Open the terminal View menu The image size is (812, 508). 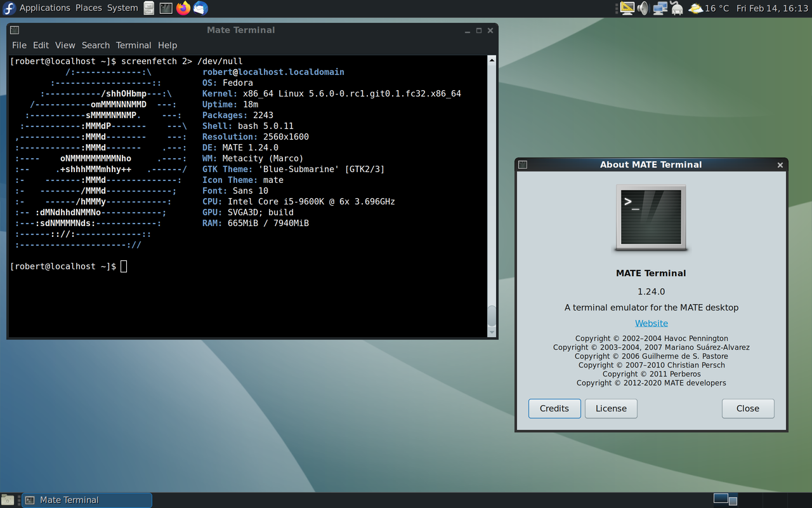click(65, 45)
